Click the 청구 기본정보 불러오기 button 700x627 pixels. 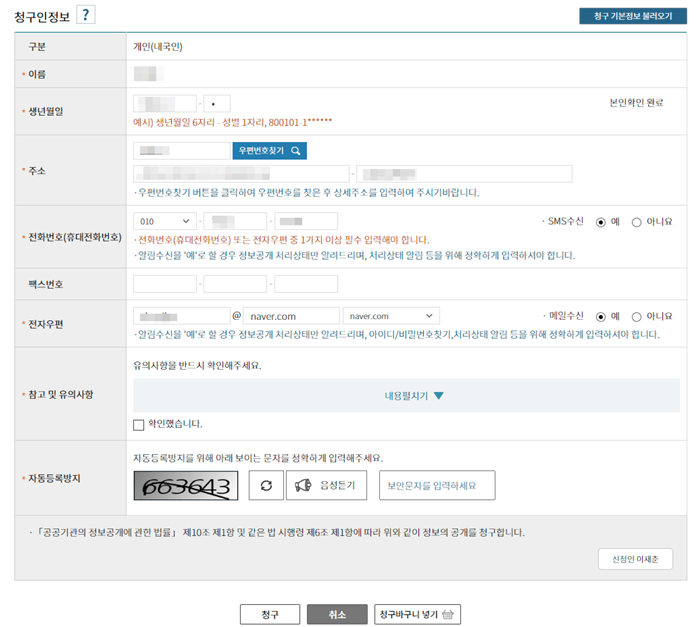pos(633,16)
